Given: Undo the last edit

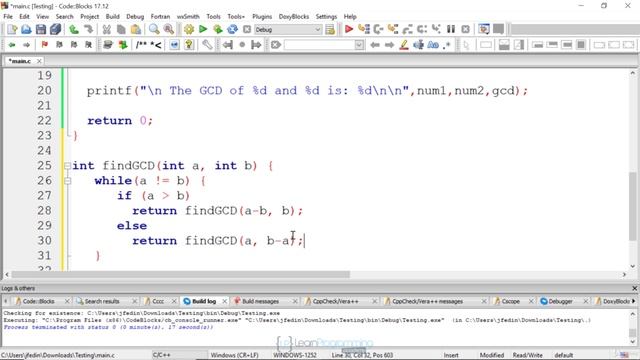Looking at the screenshot, I should coord(74,29).
